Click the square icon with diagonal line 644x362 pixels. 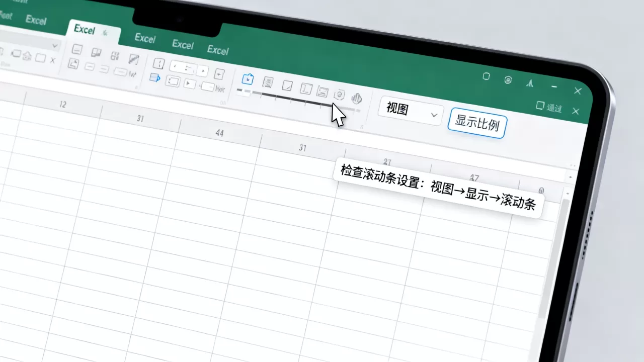point(287,86)
